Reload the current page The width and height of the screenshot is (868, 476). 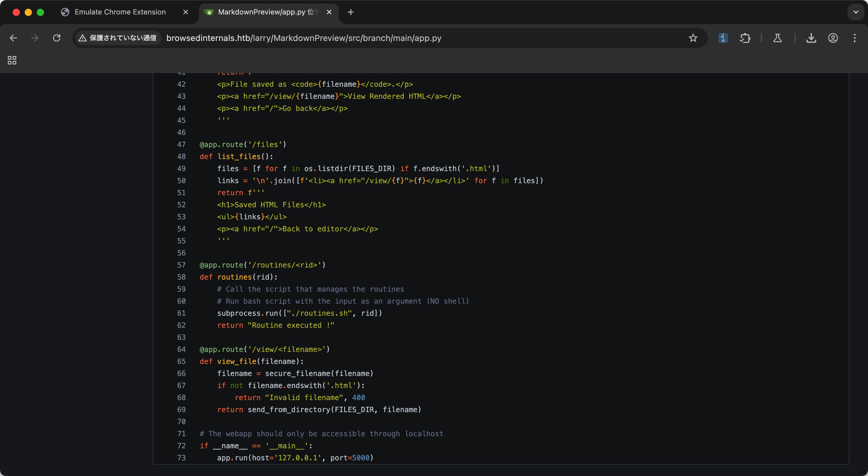click(x=57, y=38)
